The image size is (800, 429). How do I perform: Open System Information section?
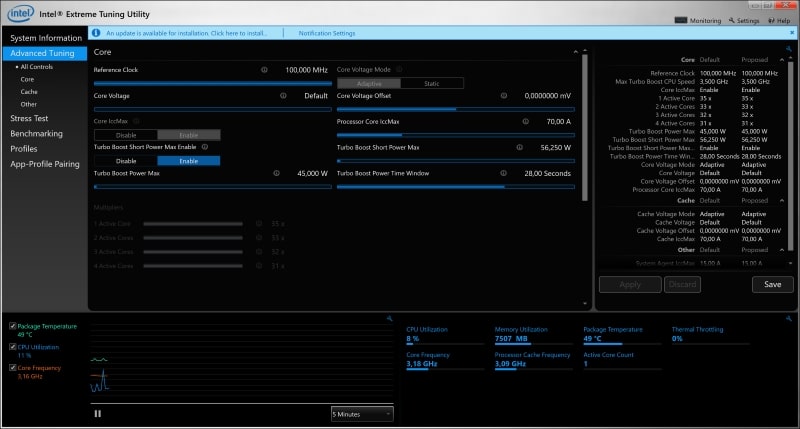pos(45,38)
